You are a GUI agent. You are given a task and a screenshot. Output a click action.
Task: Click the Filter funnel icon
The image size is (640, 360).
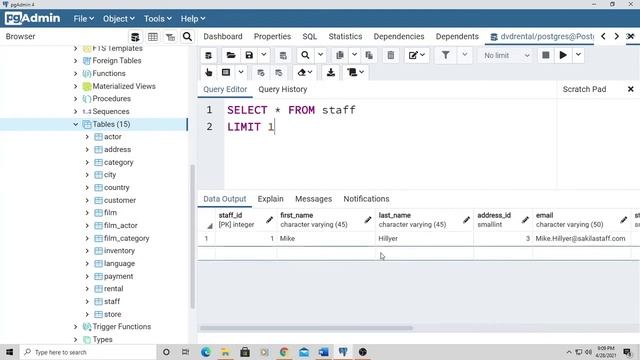(x=445, y=55)
